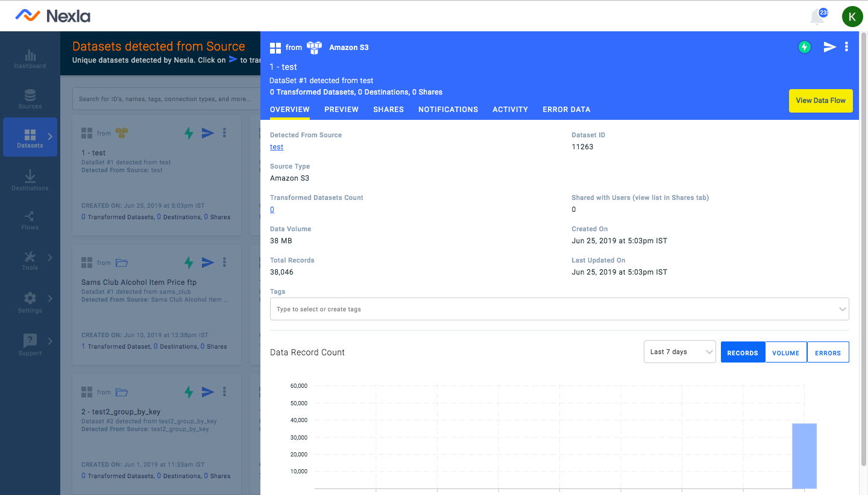Screen dimensions: 868x495
Task: Select the Sams Club Alcohol Item Price ftp title
Action: tap(139, 282)
